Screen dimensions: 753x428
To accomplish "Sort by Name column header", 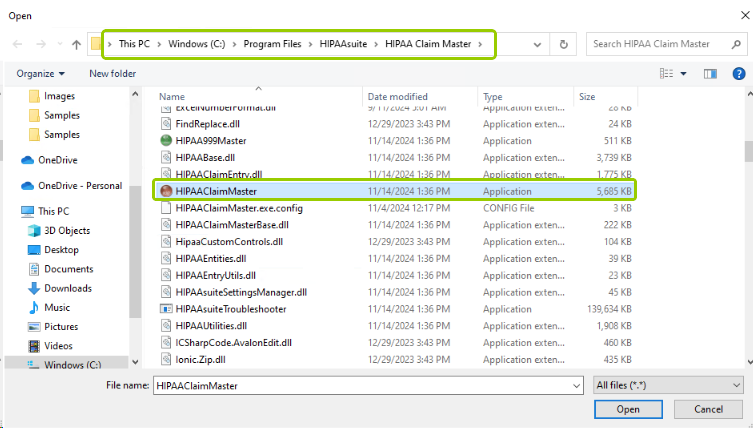I will click(172, 97).
